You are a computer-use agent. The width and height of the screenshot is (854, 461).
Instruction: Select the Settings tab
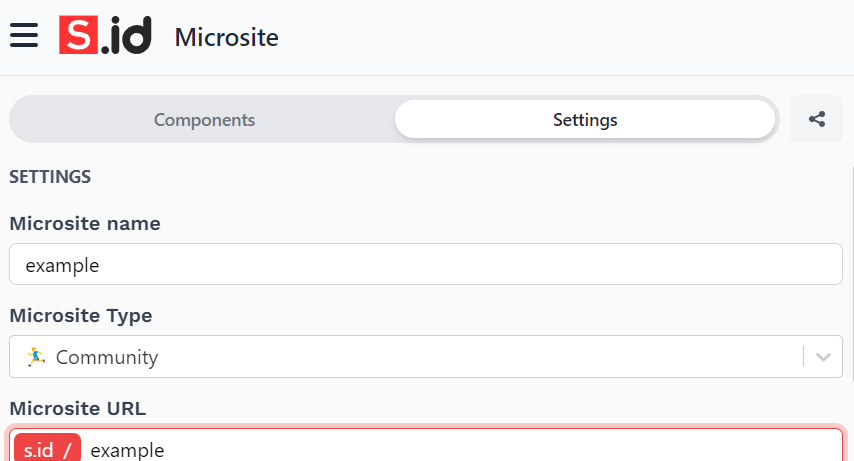[x=585, y=120]
